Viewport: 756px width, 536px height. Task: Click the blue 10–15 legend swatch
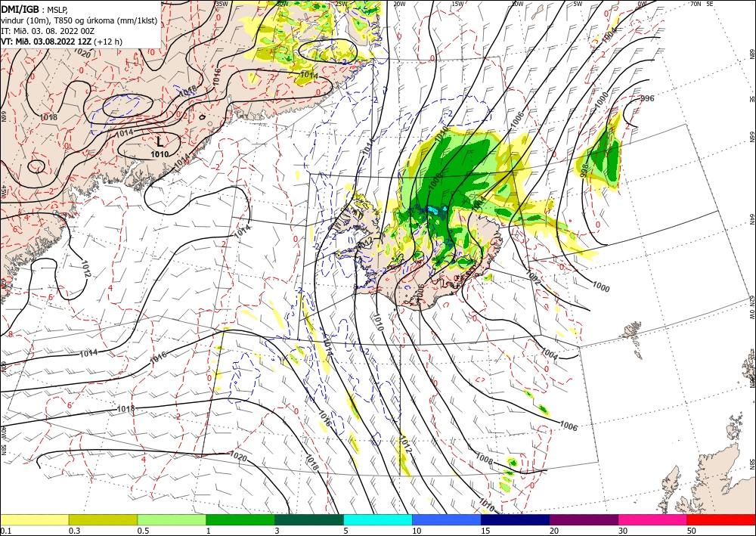pos(447,519)
